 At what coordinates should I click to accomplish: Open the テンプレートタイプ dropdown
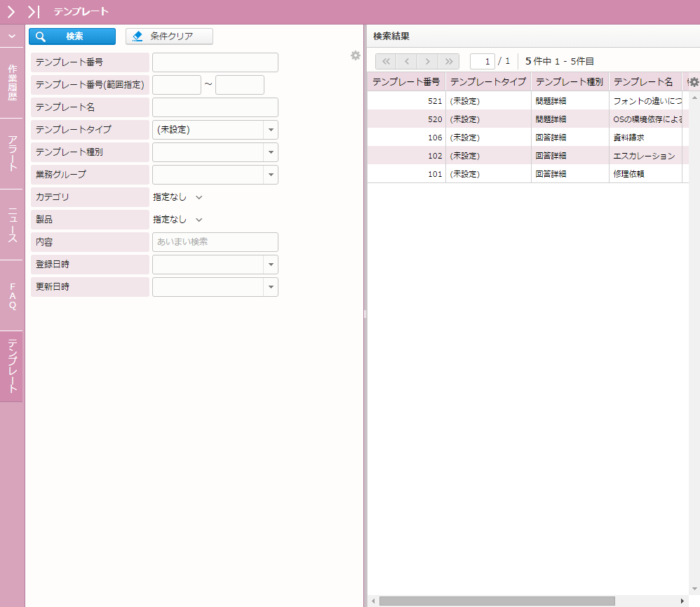(x=271, y=130)
